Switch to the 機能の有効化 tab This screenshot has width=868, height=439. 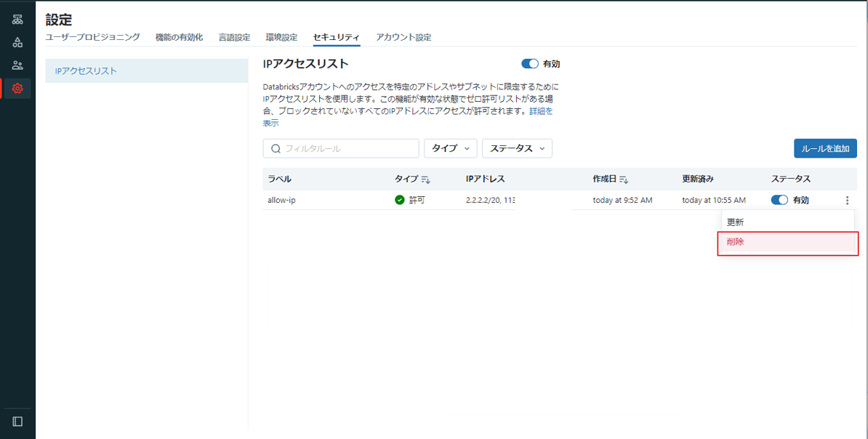179,37
